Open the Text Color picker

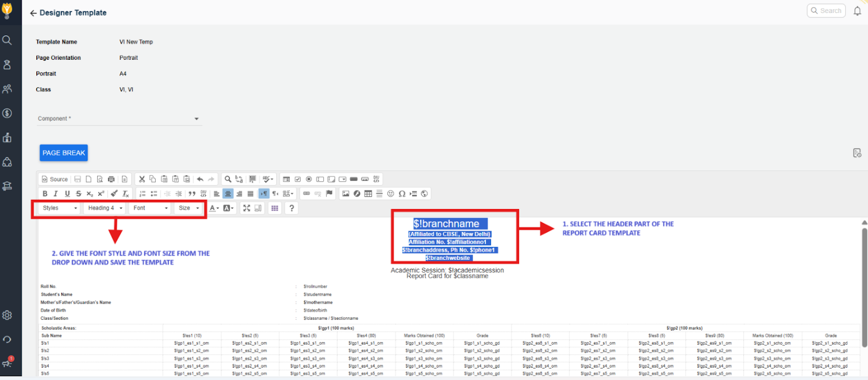coord(214,208)
